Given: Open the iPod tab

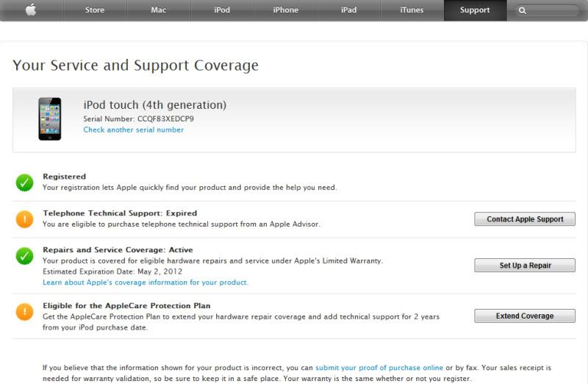Looking at the screenshot, I should click(222, 10).
